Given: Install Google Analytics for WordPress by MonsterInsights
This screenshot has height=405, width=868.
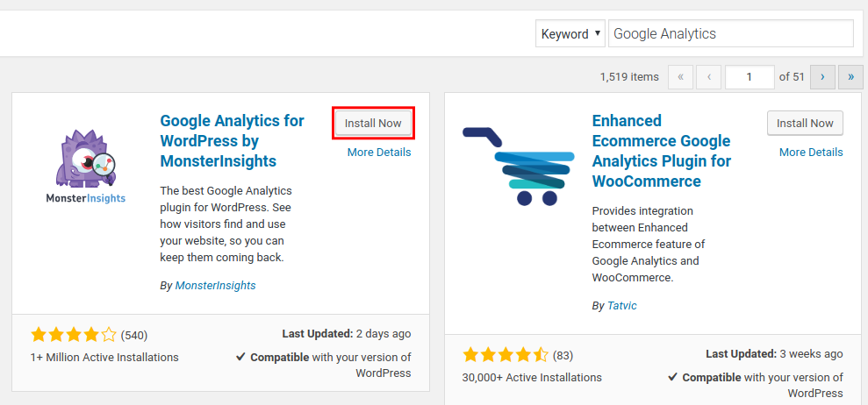Looking at the screenshot, I should (x=373, y=124).
